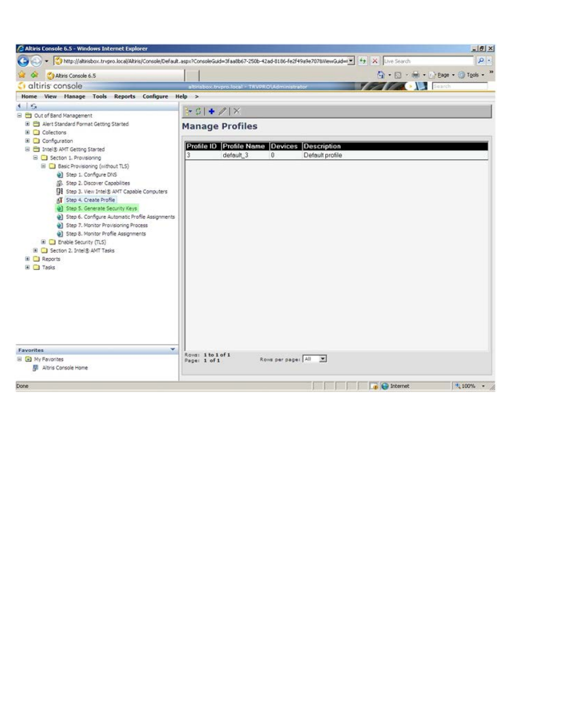Click the Altiris Console Home favorites icon
The width and height of the screenshot is (562, 728).
click(35, 368)
